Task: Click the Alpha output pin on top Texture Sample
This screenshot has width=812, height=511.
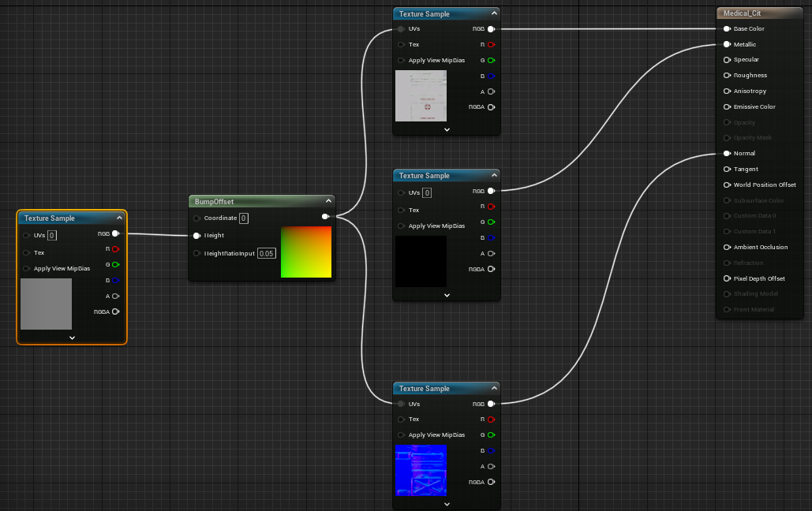Action: pos(492,91)
